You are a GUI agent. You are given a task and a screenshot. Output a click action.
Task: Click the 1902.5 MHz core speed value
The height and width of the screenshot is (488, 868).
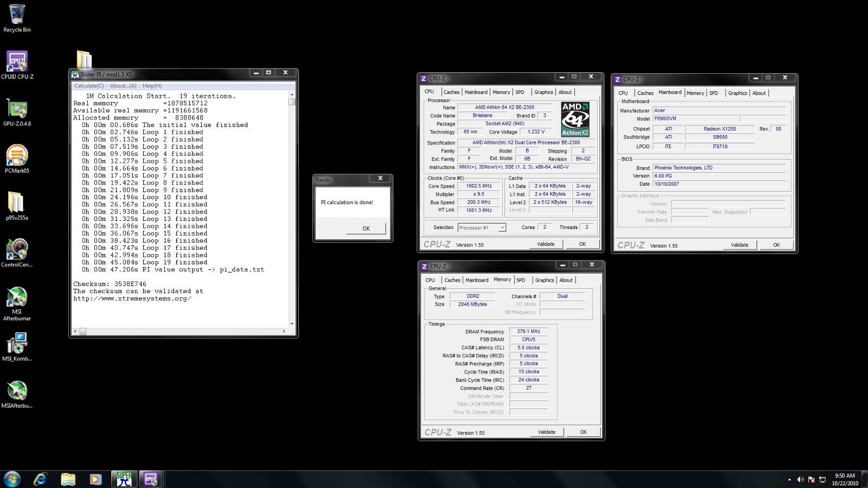coord(478,186)
